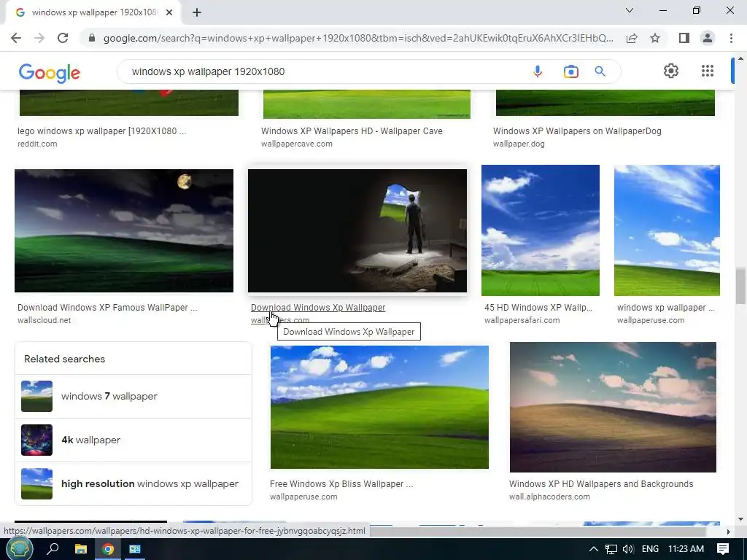Show hidden system tray icons chevron
The width and height of the screenshot is (747, 560).
coord(594,549)
